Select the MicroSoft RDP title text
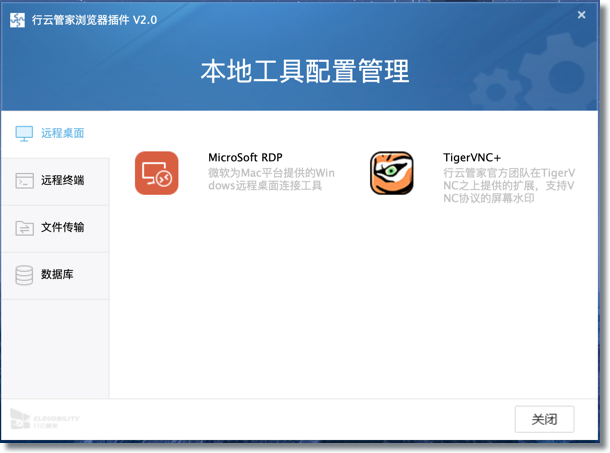 point(246,157)
